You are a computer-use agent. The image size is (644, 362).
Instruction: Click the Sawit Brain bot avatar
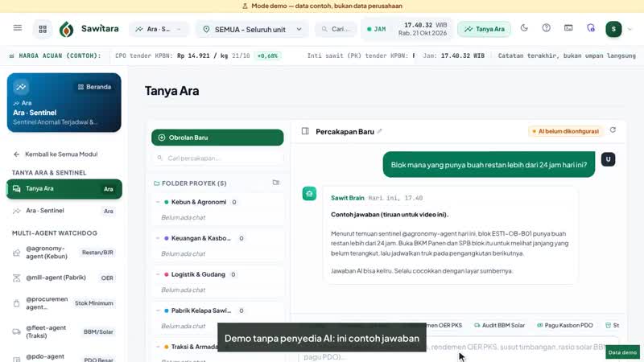point(309,194)
